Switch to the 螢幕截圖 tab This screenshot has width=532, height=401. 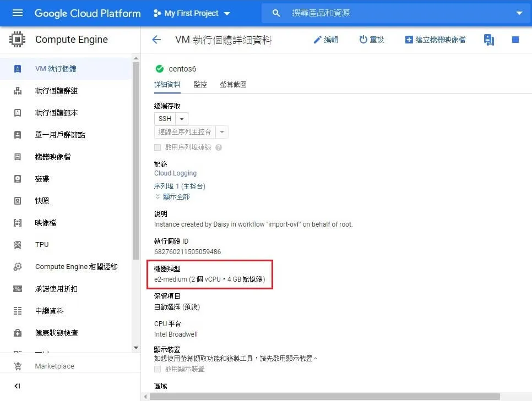point(233,85)
